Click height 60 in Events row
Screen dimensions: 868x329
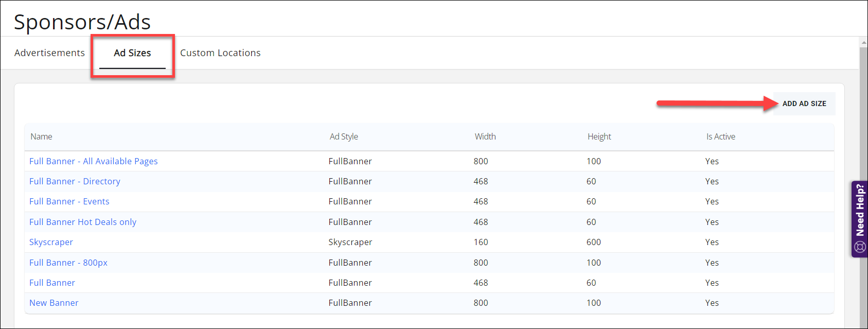[x=591, y=201]
